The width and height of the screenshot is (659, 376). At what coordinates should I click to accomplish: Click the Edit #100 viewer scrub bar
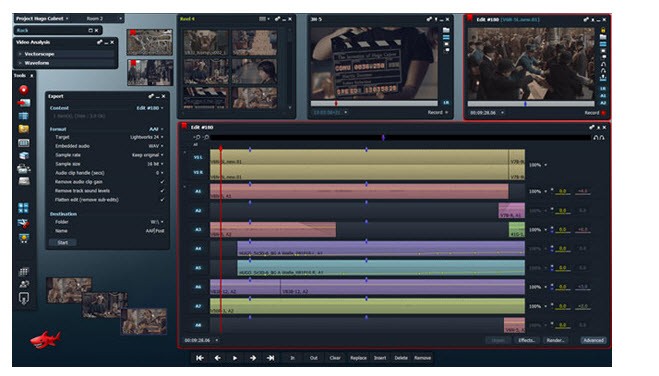(531, 103)
